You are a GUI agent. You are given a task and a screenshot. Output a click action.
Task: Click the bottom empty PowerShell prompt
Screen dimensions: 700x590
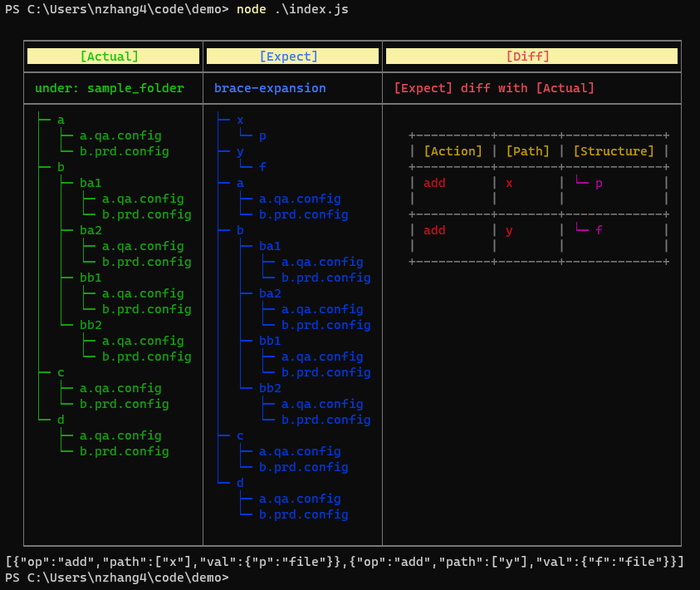117,578
